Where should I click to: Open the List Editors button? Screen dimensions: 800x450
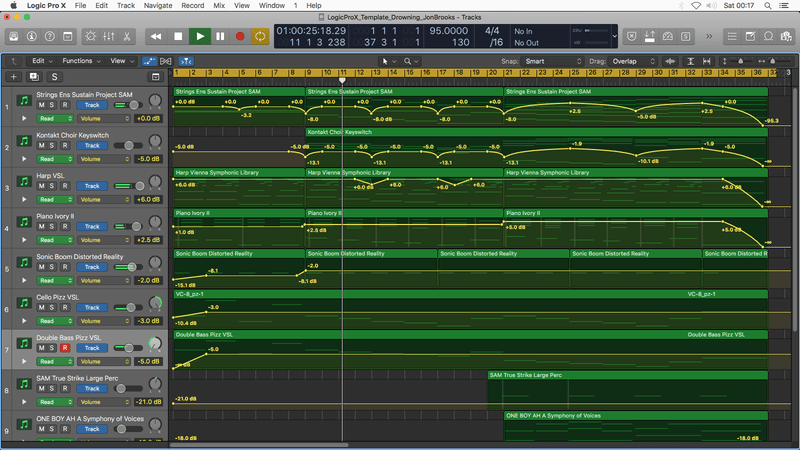click(x=732, y=36)
